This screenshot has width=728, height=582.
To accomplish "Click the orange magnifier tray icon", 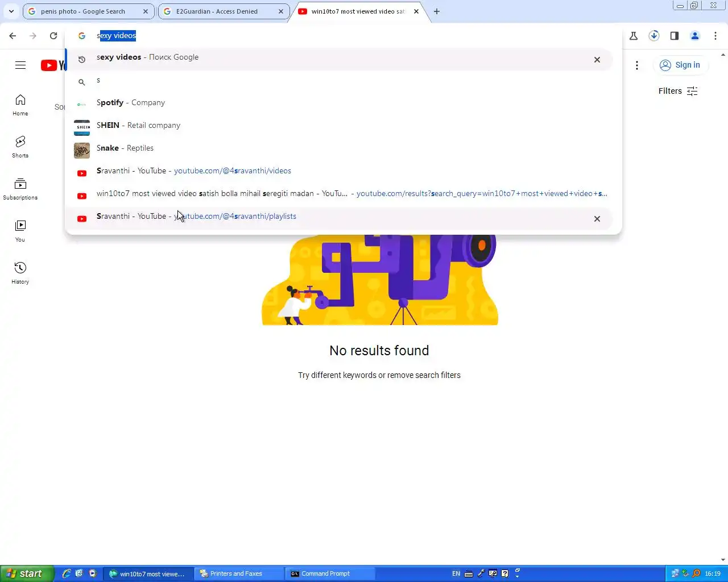I will tap(696, 573).
